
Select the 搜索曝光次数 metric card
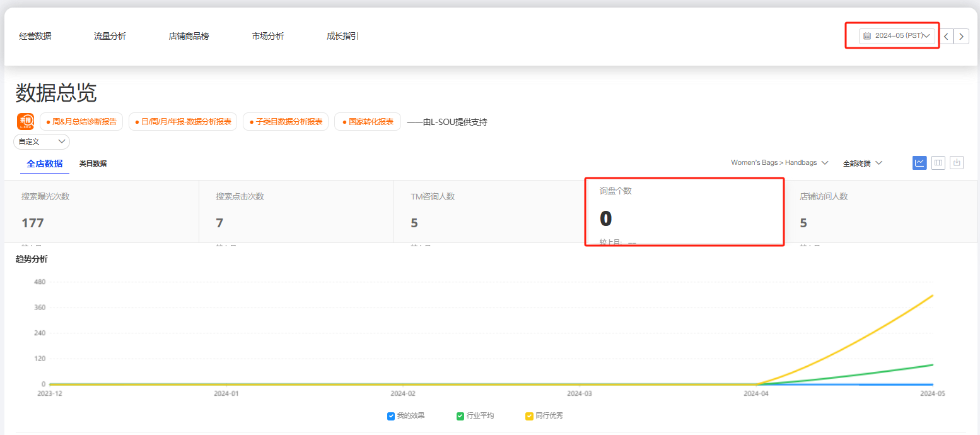pyautogui.click(x=102, y=212)
